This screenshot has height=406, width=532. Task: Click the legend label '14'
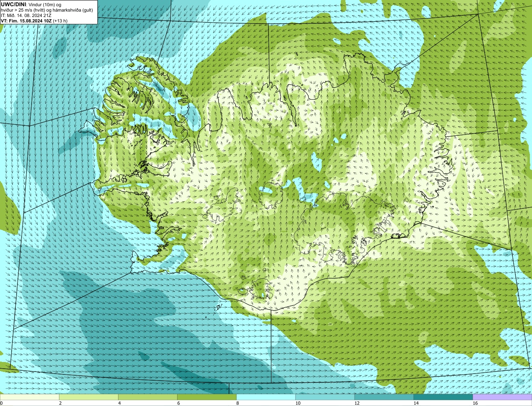416,403
